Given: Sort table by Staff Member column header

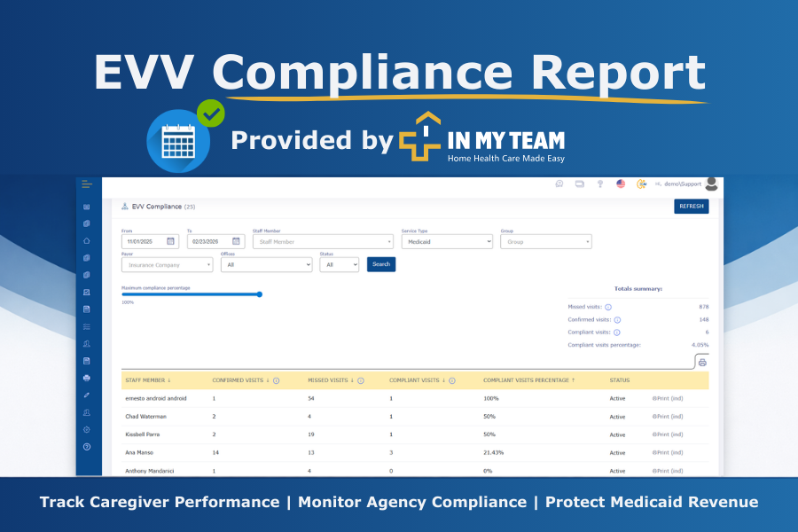Looking at the screenshot, I should click(x=148, y=380).
